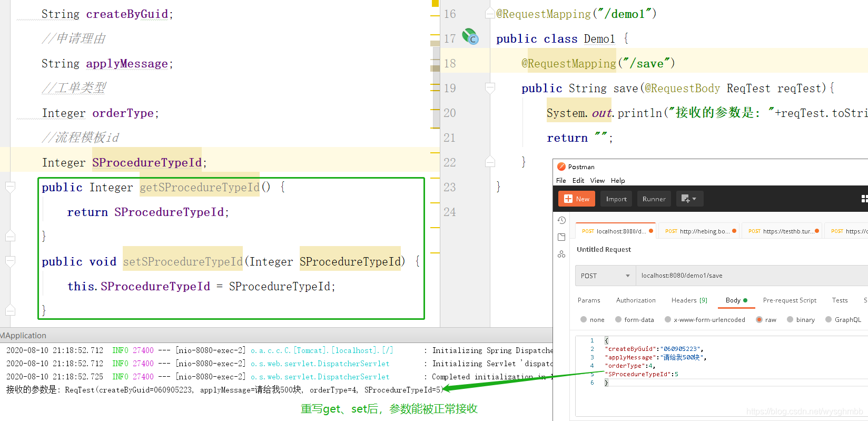Select the GraphQL body type radio
This screenshot has height=421, width=868.
pyautogui.click(x=828, y=319)
